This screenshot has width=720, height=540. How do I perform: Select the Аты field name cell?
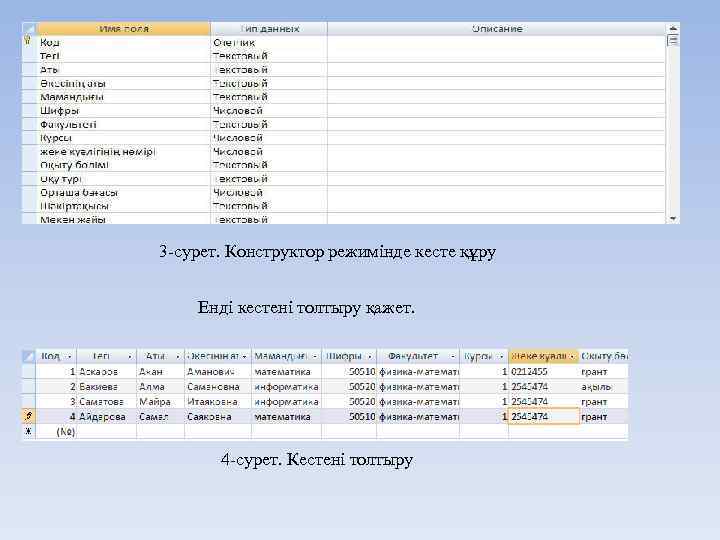124,70
